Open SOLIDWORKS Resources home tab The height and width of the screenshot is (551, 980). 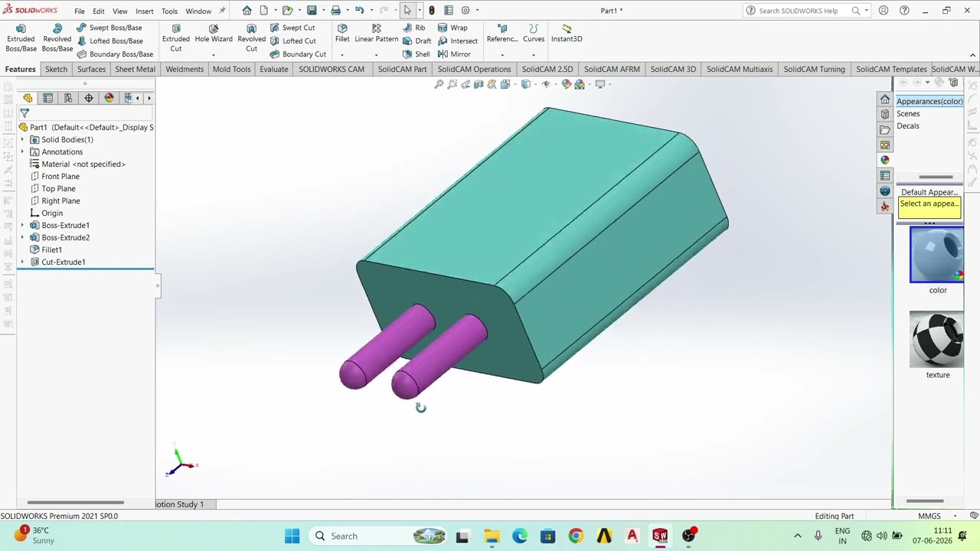(x=885, y=100)
